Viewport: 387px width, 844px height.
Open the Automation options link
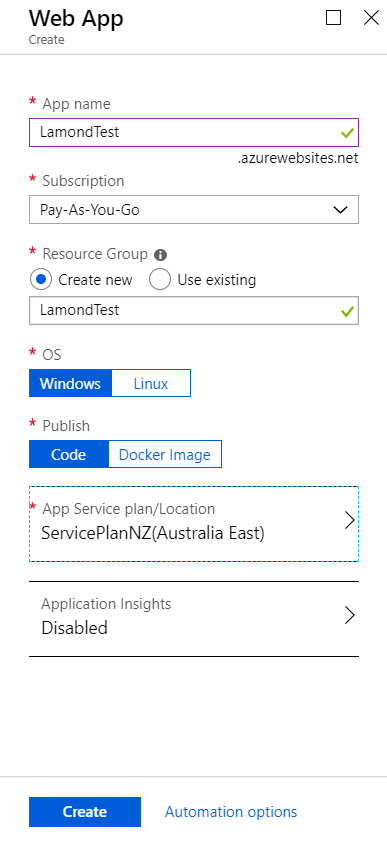coord(231,812)
